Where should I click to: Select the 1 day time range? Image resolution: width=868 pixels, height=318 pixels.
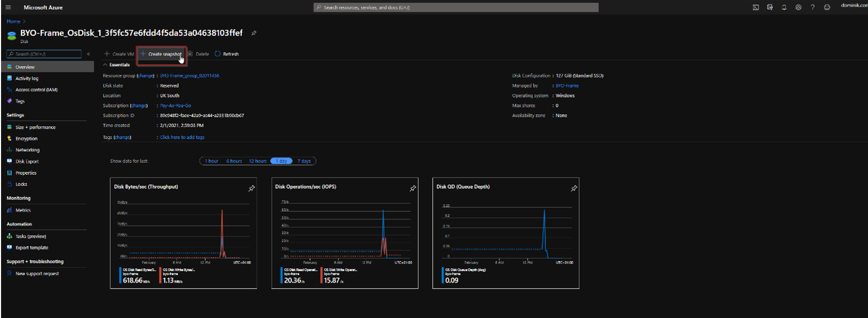pos(281,161)
